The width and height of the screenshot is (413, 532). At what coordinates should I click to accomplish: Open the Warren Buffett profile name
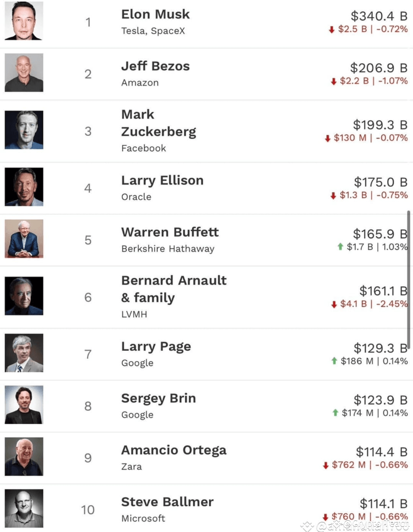(x=170, y=232)
